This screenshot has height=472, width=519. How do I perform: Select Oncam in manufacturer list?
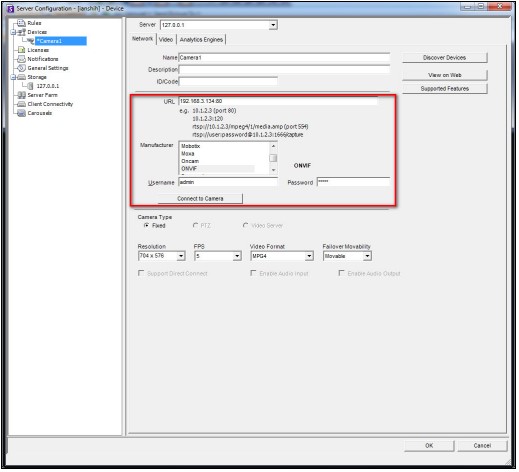pyautogui.click(x=190, y=161)
